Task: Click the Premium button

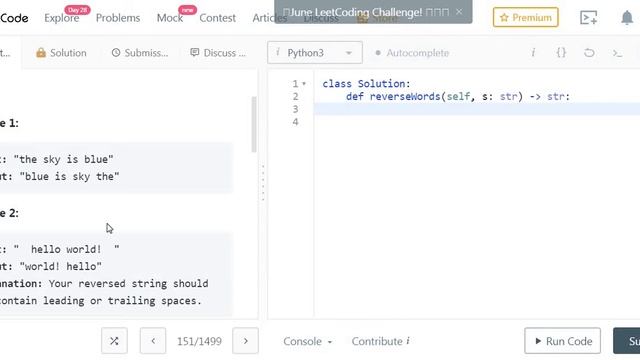Action: click(x=525, y=18)
